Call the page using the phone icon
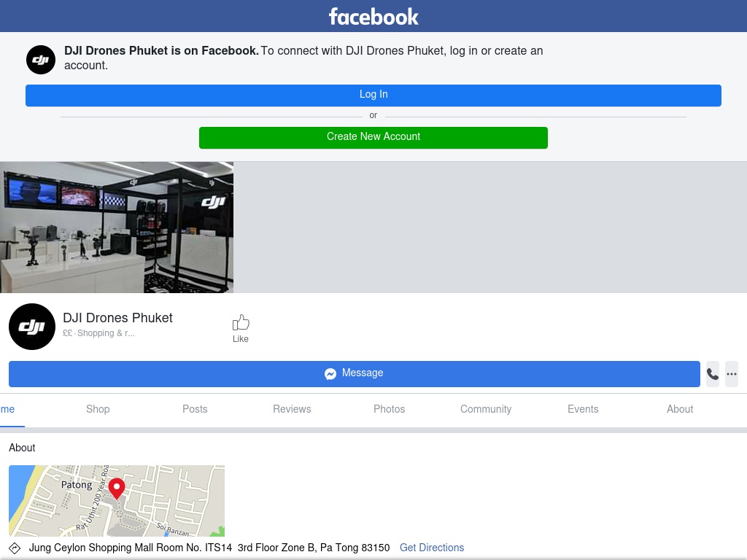 tap(713, 374)
